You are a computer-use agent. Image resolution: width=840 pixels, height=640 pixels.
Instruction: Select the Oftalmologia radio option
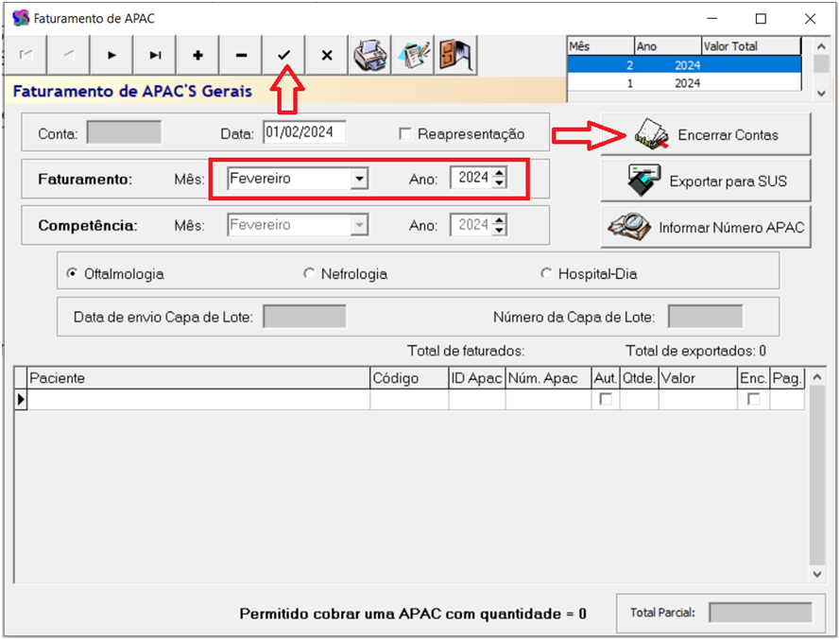tap(72, 273)
